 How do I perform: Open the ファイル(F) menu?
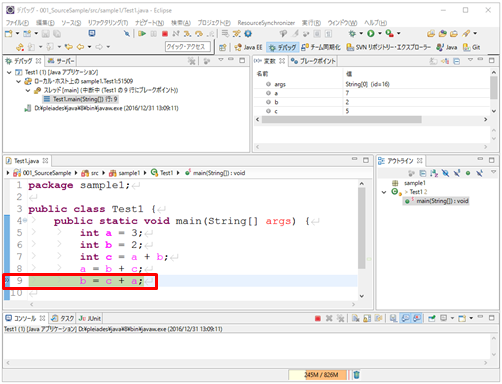click(17, 23)
